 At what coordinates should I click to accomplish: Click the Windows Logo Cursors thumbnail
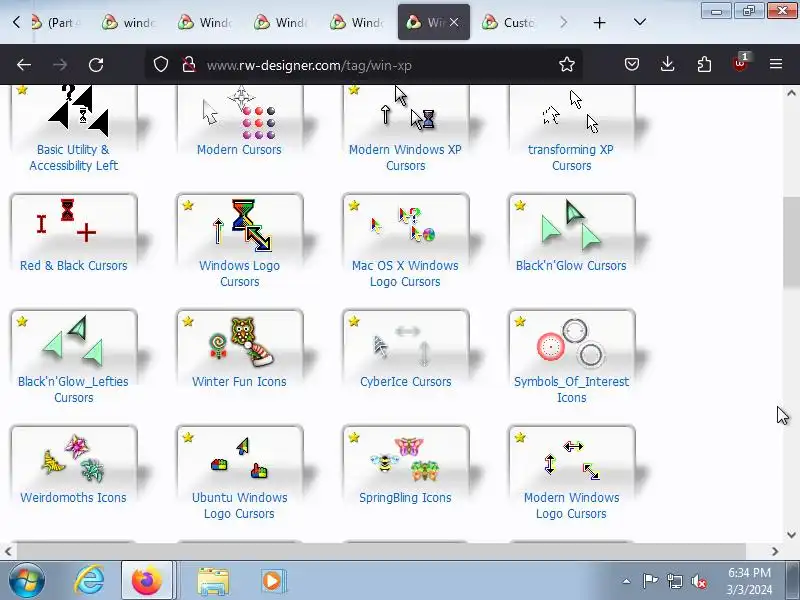[x=240, y=224]
